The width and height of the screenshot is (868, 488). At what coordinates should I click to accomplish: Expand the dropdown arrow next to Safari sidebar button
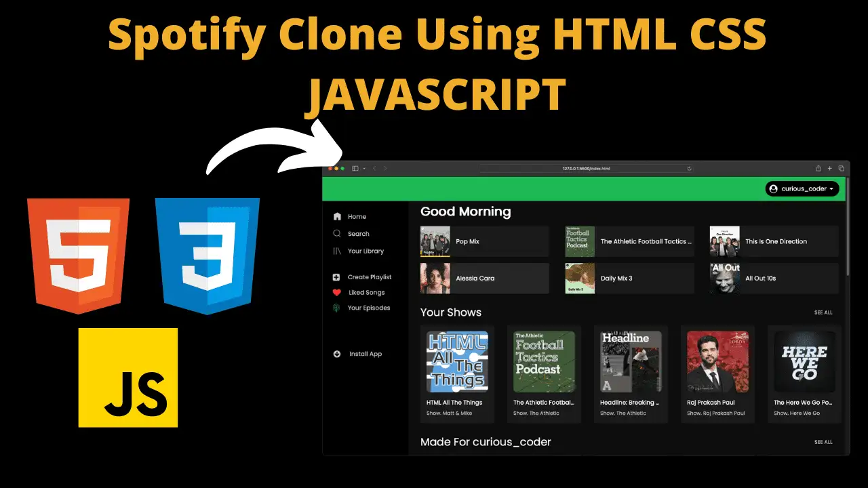pos(363,168)
